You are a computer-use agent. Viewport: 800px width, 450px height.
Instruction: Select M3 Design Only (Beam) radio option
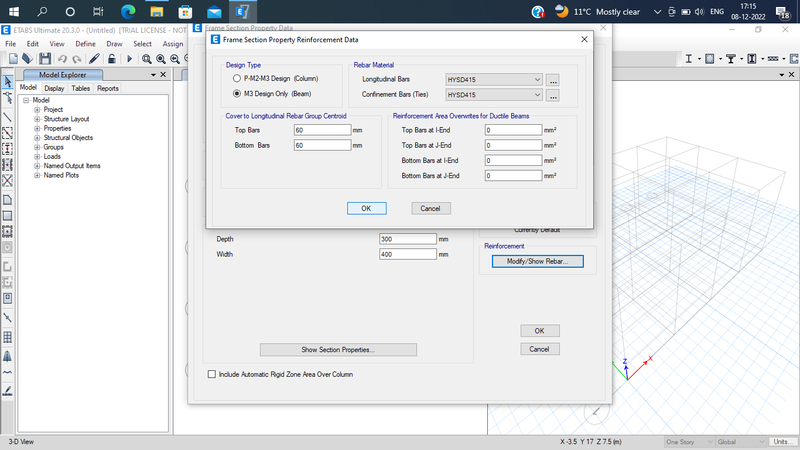[x=237, y=94]
